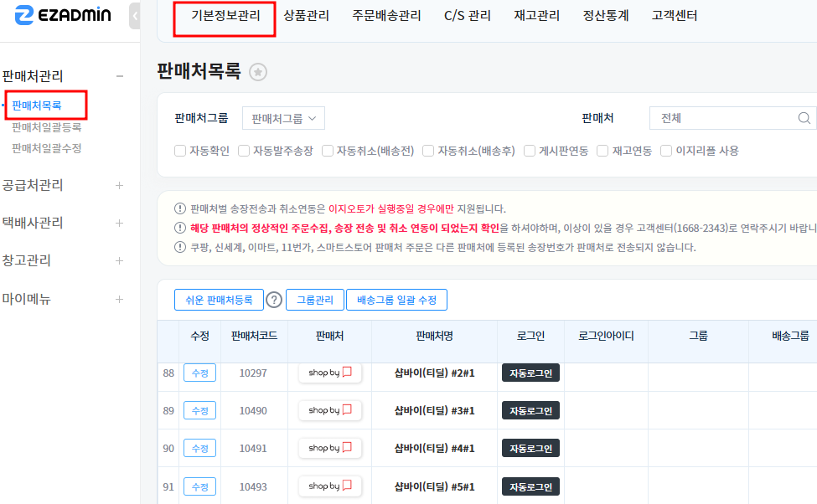817x504 pixels.
Task: Click the 쉬운 판매처등록 button
Action: tap(219, 300)
